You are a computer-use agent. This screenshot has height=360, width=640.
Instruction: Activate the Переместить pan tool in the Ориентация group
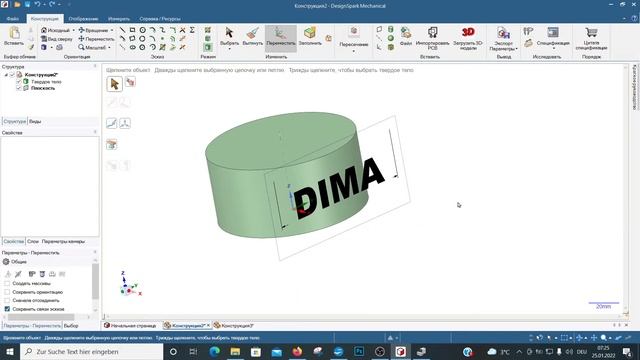coord(96,39)
